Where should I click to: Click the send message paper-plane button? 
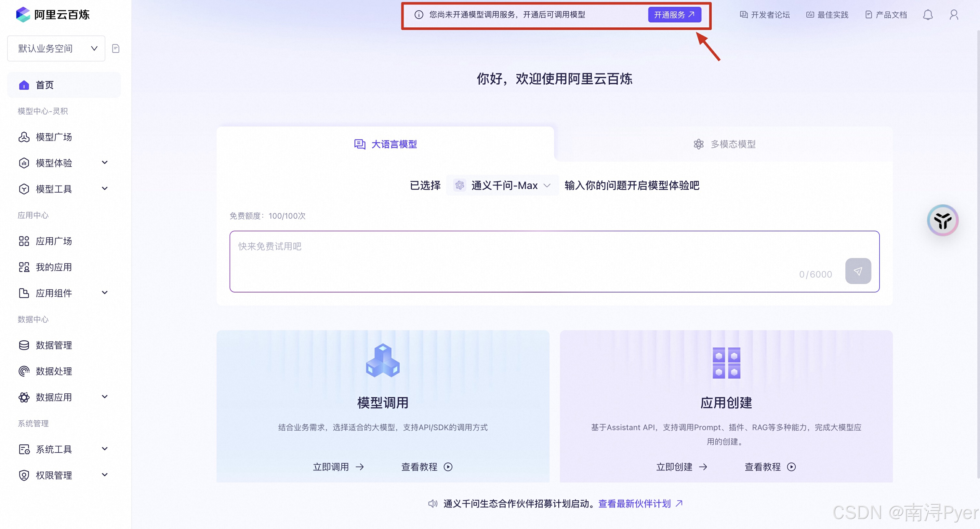click(858, 271)
